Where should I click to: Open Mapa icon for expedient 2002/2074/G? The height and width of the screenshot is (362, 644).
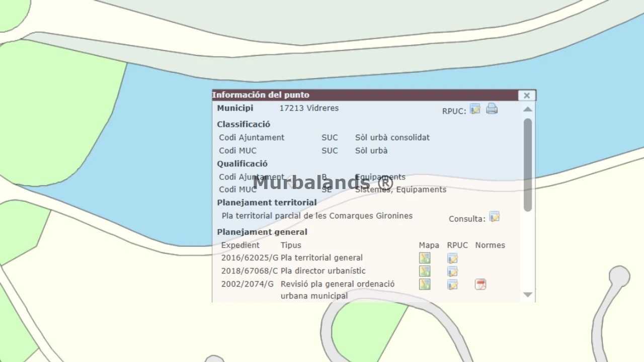425,284
